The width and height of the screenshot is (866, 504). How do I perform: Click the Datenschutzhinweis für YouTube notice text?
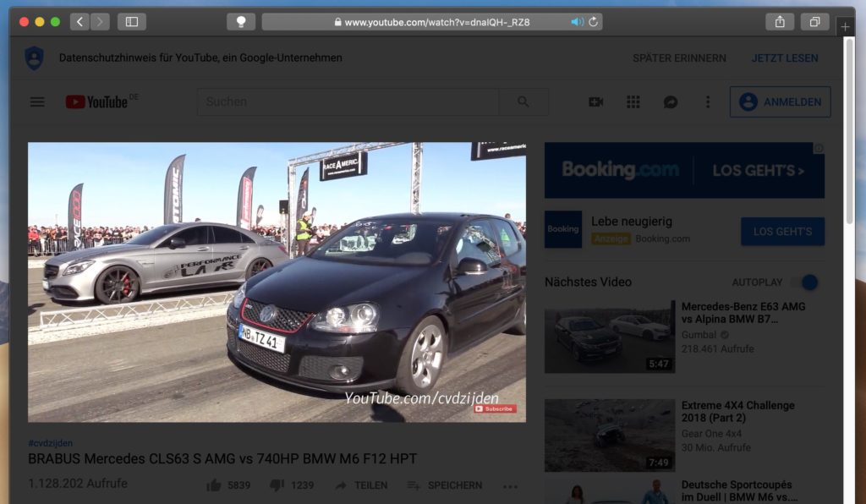click(x=200, y=58)
